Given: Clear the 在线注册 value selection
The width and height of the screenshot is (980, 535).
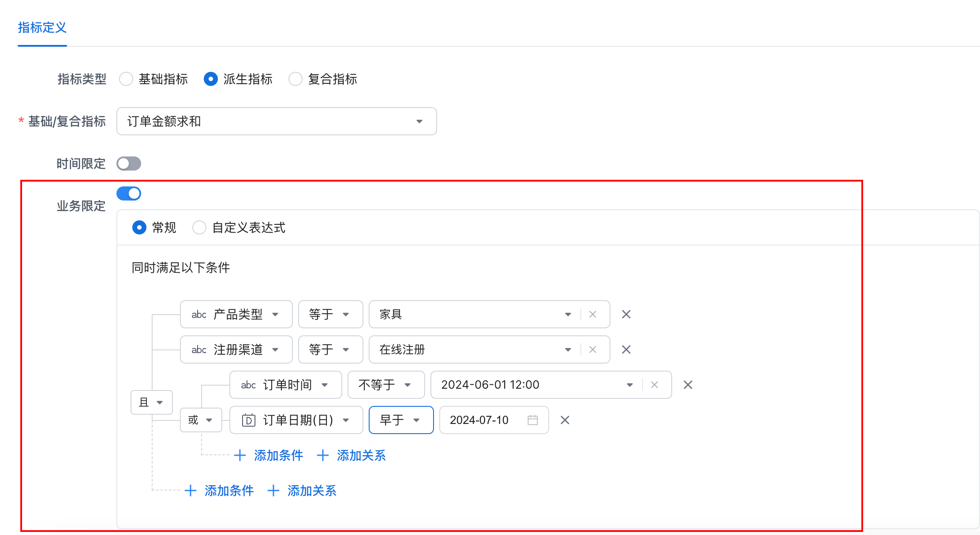Looking at the screenshot, I should [593, 349].
